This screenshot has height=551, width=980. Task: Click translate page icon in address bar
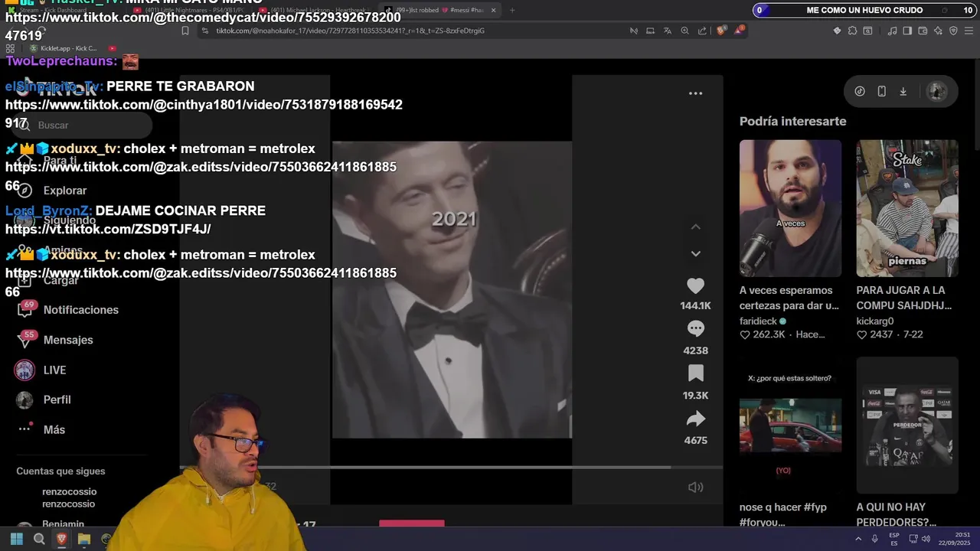click(668, 31)
